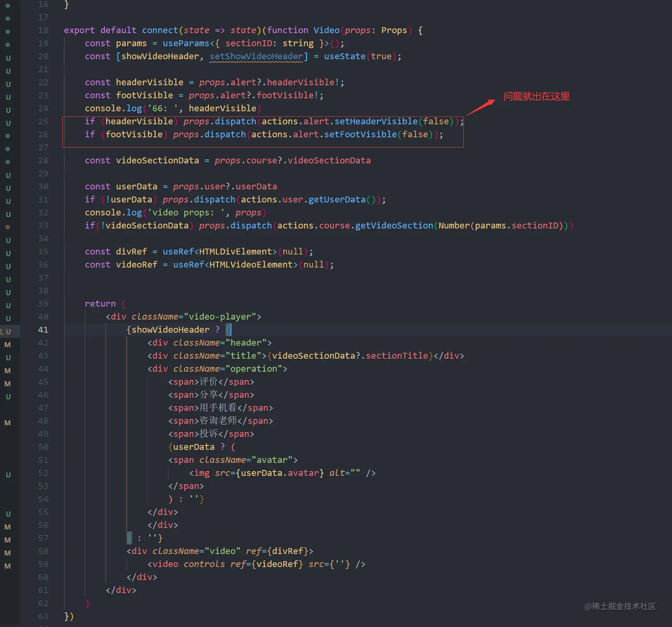The width and height of the screenshot is (672, 627).
Task: Click params.sectionID inside the Number call
Action: point(516,225)
